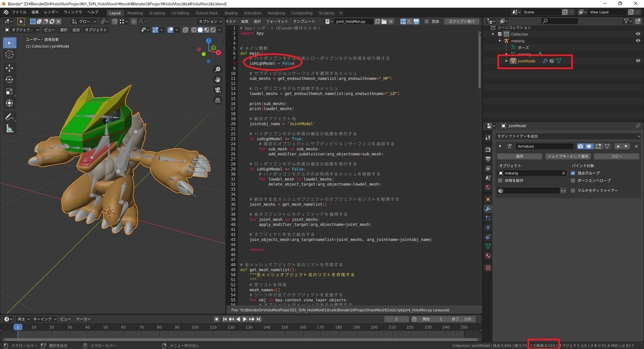This screenshot has width=644, height=349.
Task: Switch to the Modeling workspace tab
Action: pyautogui.click(x=135, y=13)
